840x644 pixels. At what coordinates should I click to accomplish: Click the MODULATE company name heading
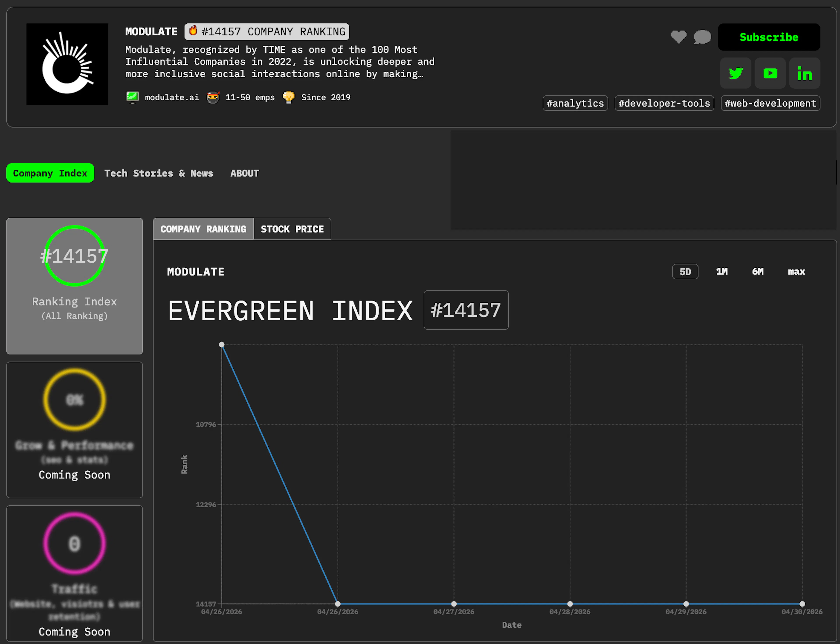tap(151, 32)
